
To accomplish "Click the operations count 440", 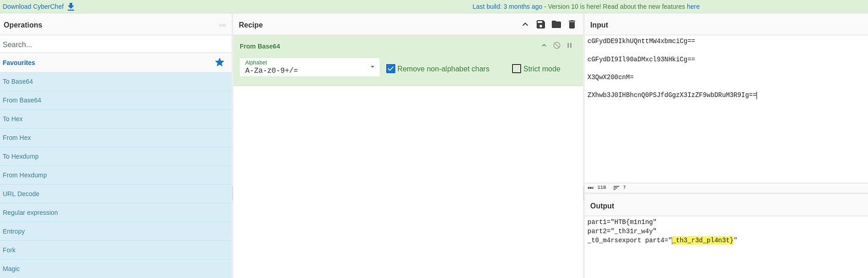I will pyautogui.click(x=222, y=25).
